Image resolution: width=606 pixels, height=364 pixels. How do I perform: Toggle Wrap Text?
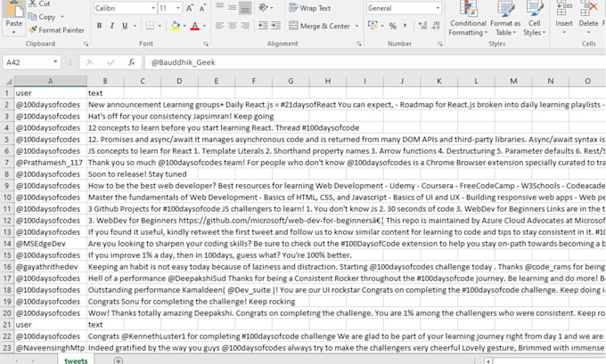pyautogui.click(x=309, y=8)
